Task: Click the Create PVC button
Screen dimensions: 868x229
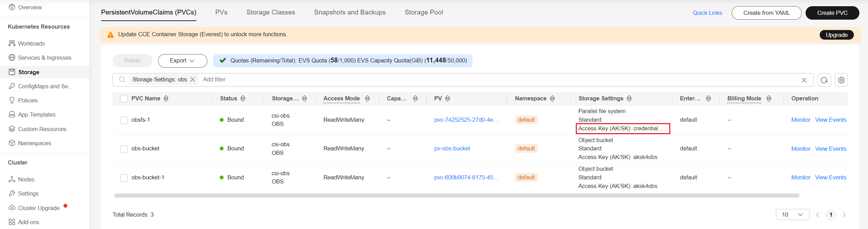Action: (832, 13)
